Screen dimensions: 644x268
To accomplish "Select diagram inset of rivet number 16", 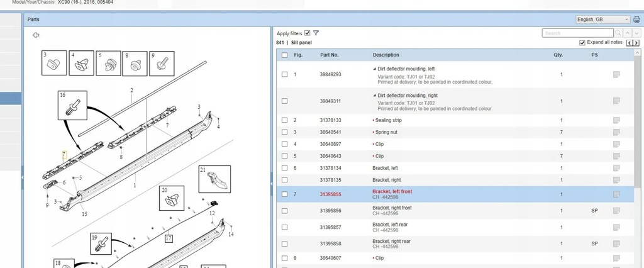I will pyautogui.click(x=72, y=106).
